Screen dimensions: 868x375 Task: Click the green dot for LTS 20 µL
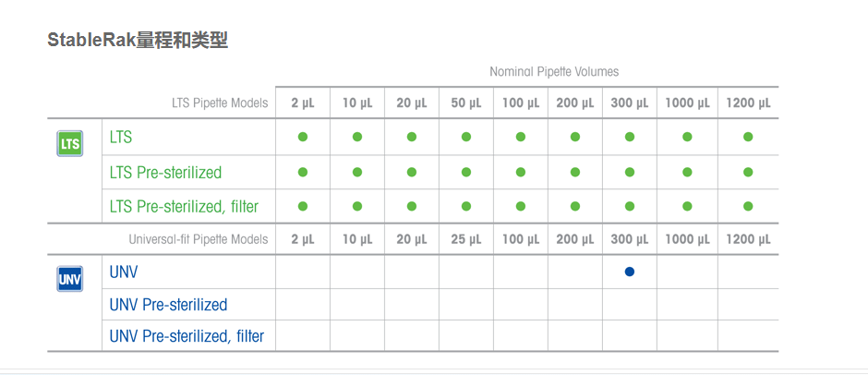pyautogui.click(x=412, y=137)
